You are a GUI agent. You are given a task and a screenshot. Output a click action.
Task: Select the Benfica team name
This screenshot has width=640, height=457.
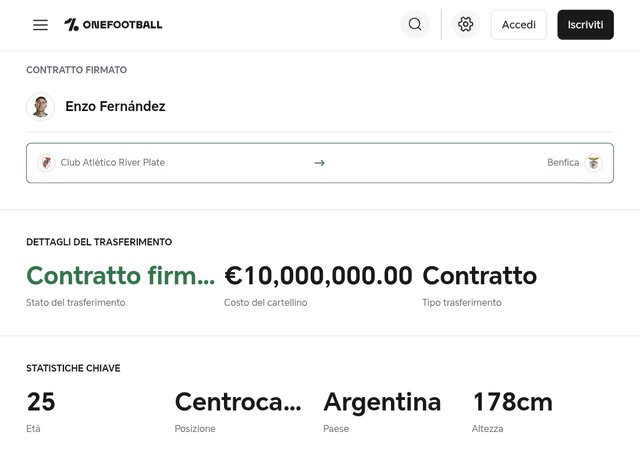coord(563,163)
